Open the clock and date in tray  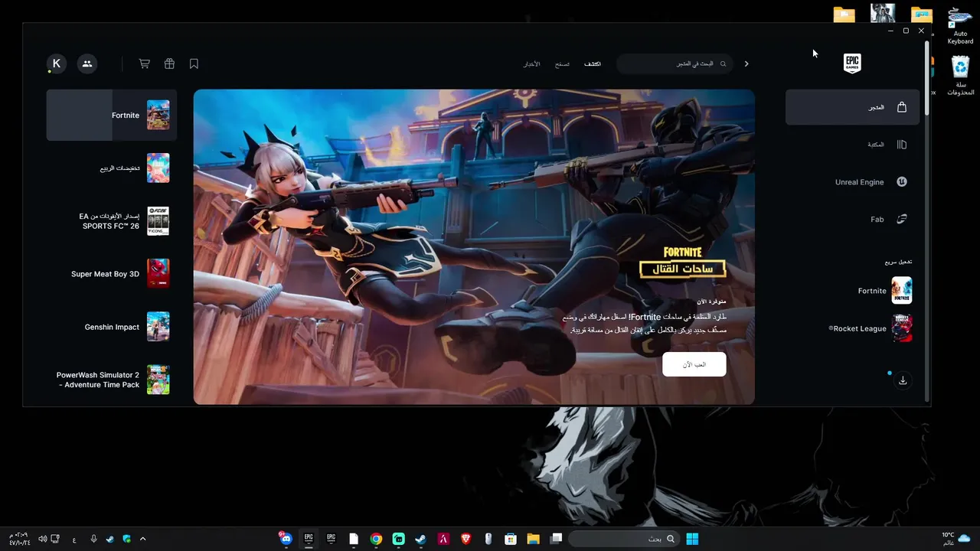[x=19, y=539]
